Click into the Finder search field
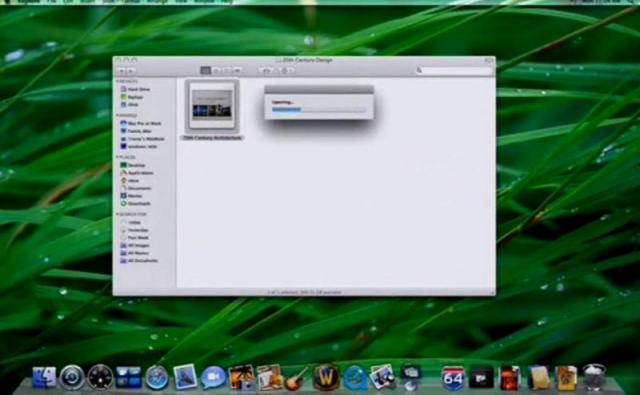Viewport: 640px width, 395px height. tap(454, 71)
